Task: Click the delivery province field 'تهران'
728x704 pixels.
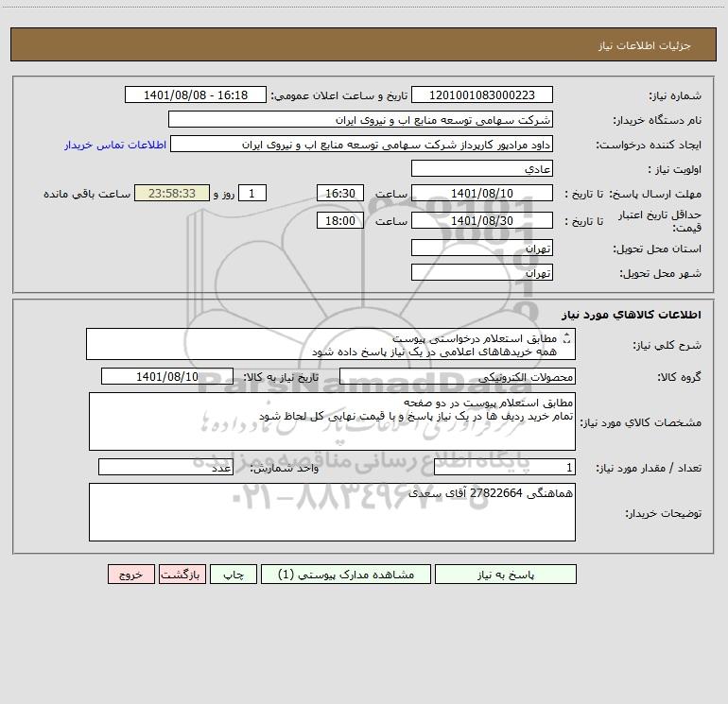Action: click(x=482, y=248)
